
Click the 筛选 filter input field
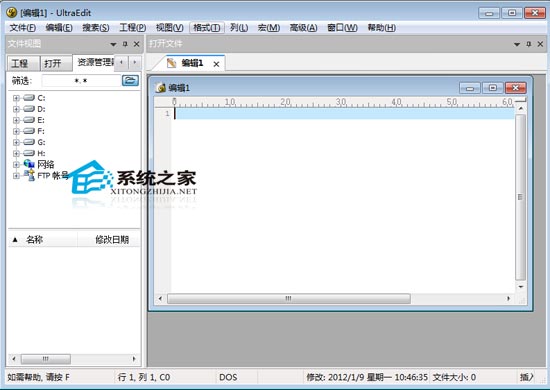(x=81, y=81)
